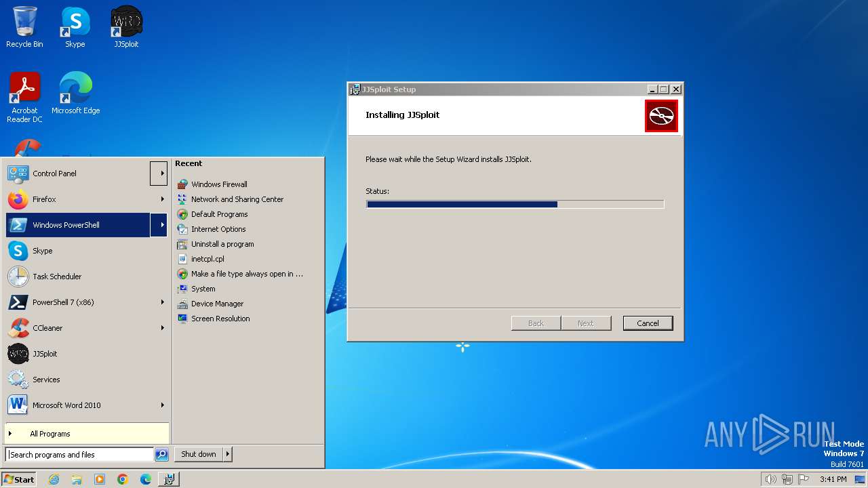This screenshot has height=488, width=868.
Task: Open Default Programs recent item
Action: [x=212, y=214]
